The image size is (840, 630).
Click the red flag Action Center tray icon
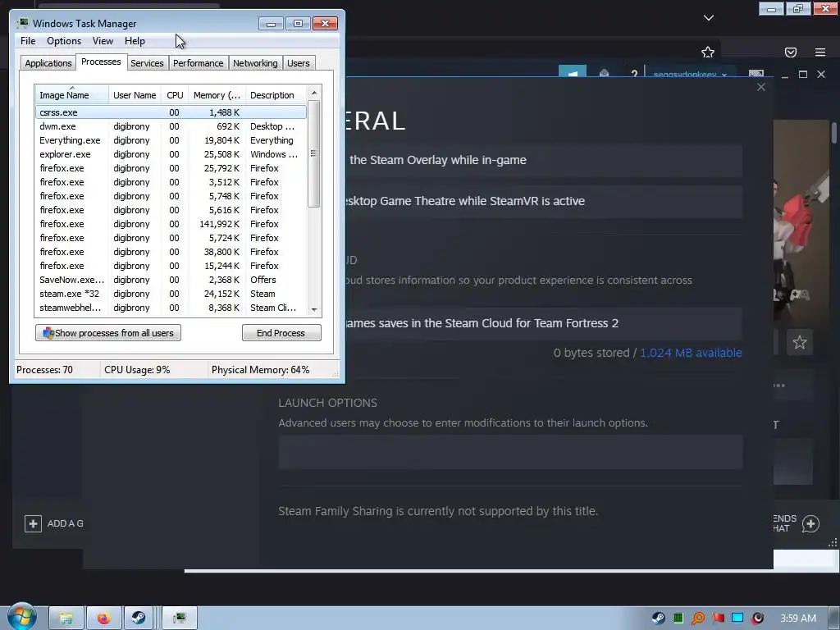(x=718, y=619)
